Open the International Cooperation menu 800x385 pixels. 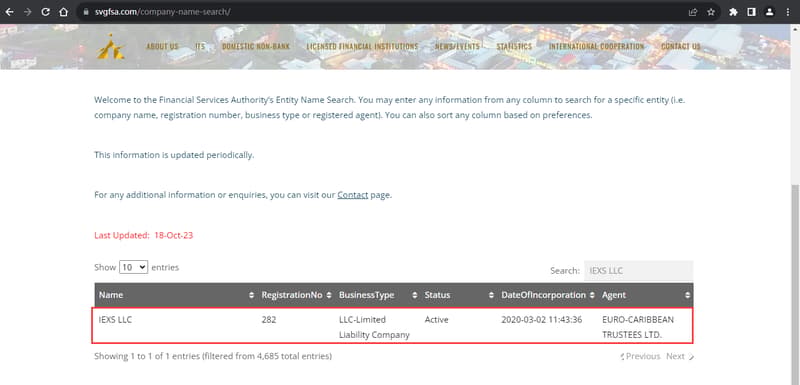[596, 46]
